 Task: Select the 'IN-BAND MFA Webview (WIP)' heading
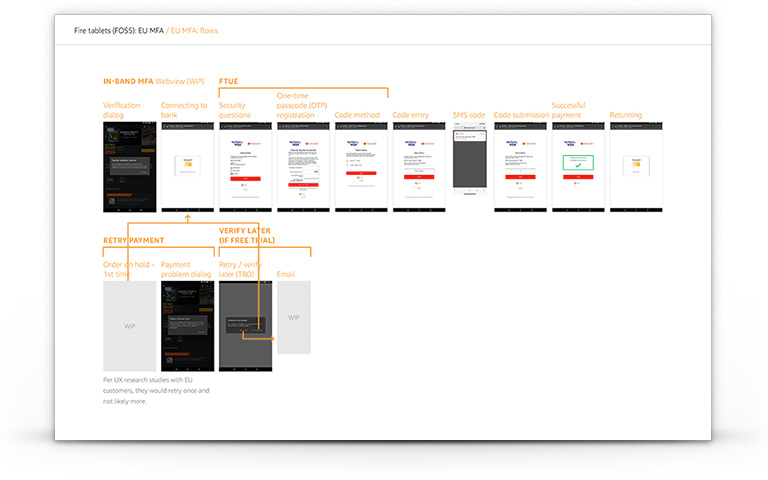153,81
